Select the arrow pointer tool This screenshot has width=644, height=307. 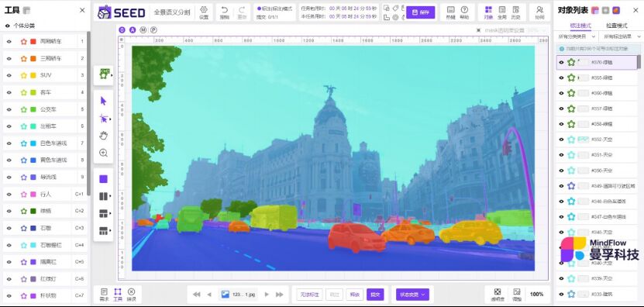103,101
